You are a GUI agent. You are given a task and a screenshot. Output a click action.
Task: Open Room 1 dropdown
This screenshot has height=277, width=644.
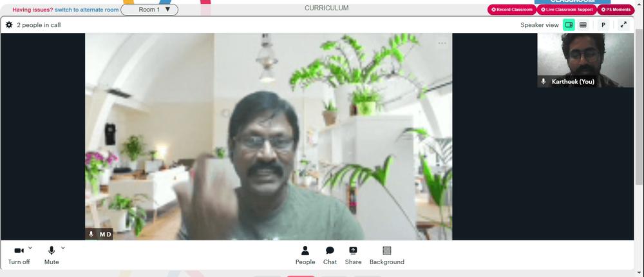149,10
